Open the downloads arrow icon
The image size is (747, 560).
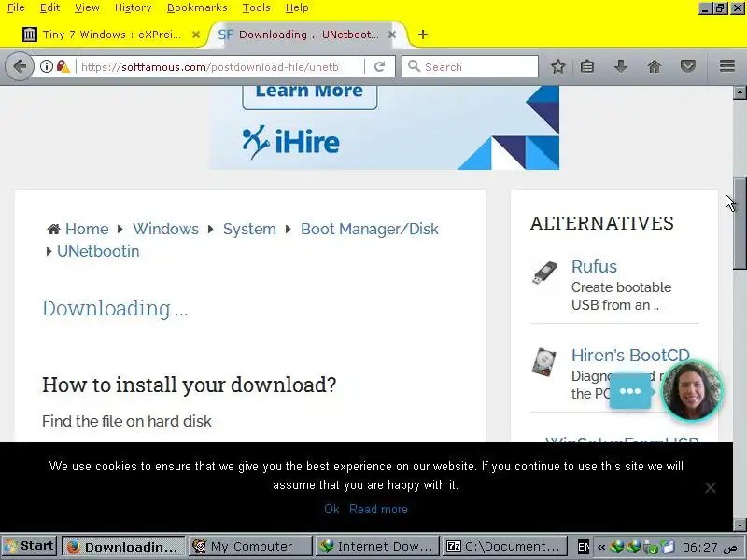click(x=620, y=66)
